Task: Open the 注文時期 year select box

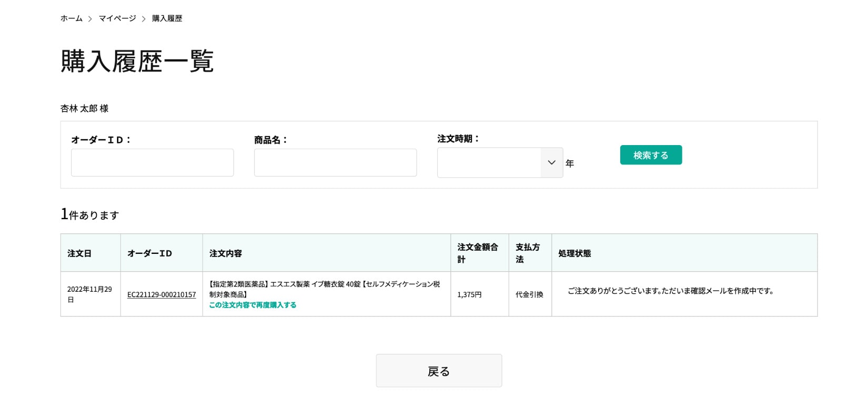Action: coord(489,162)
